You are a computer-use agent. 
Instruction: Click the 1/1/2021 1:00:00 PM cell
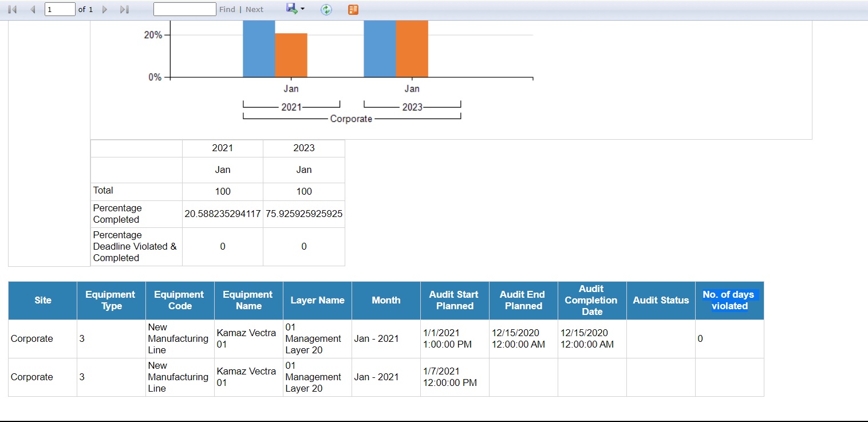[x=455, y=339]
